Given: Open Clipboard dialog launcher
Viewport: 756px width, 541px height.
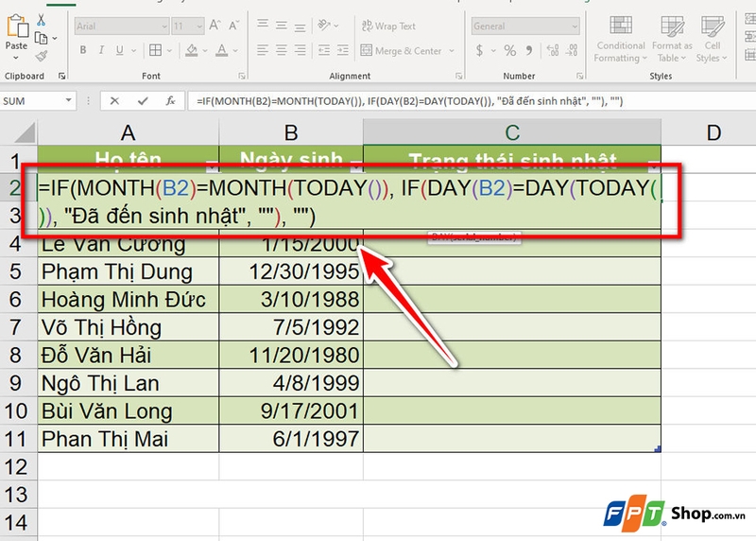Looking at the screenshot, I should [x=61, y=76].
